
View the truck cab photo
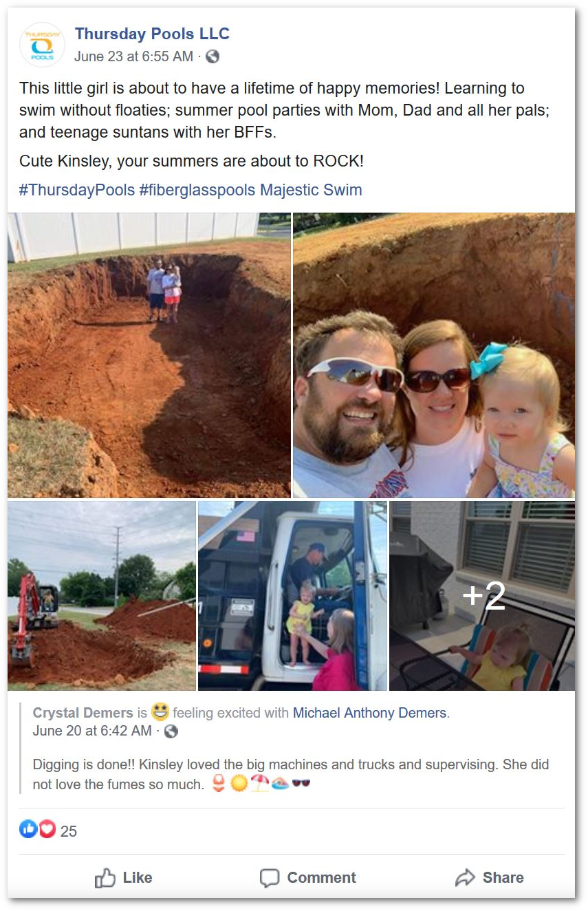coord(292,596)
